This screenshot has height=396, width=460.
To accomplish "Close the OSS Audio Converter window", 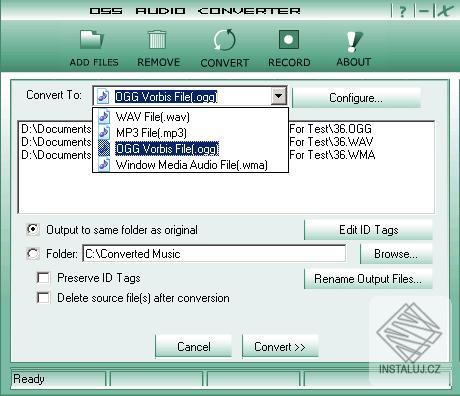I will click(x=445, y=11).
